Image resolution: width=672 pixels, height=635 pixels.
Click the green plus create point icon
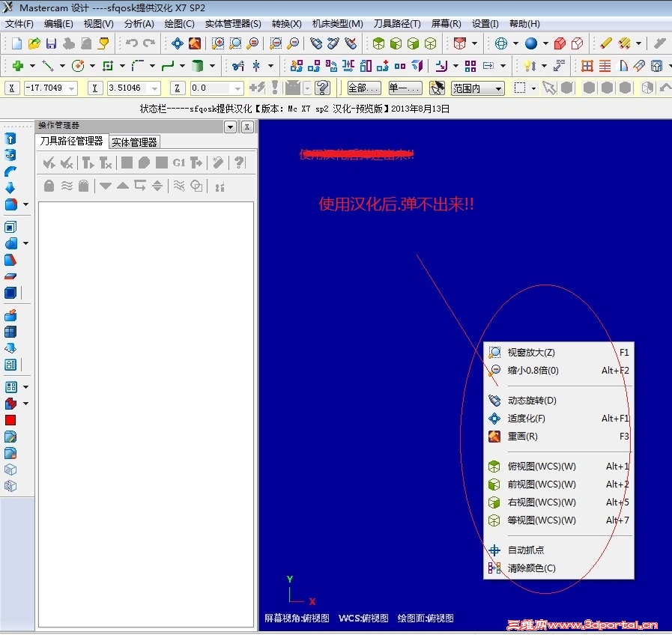pos(18,66)
